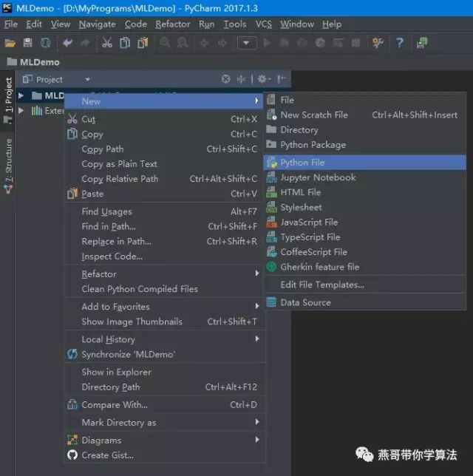Open the VCS menu

click(x=264, y=24)
